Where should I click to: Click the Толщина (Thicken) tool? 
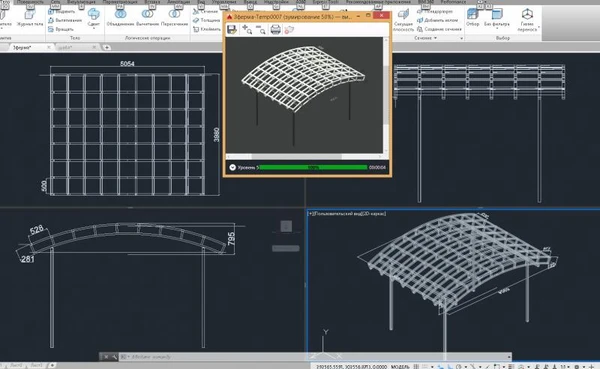point(207,20)
